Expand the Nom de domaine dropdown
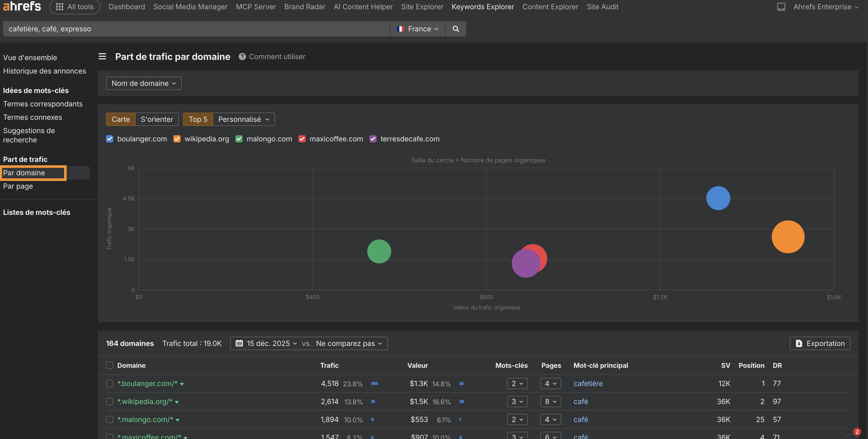The width and height of the screenshot is (868, 439). pos(144,83)
